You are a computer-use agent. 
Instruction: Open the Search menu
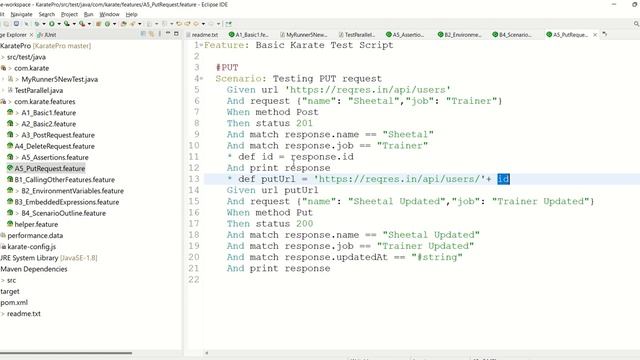tap(47, 14)
